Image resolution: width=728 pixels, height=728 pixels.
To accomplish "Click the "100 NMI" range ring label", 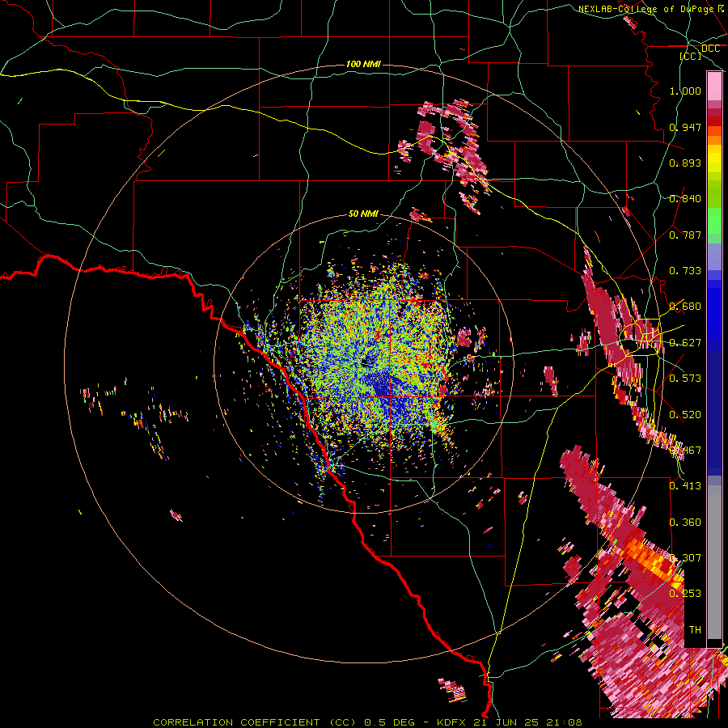I will [x=363, y=64].
